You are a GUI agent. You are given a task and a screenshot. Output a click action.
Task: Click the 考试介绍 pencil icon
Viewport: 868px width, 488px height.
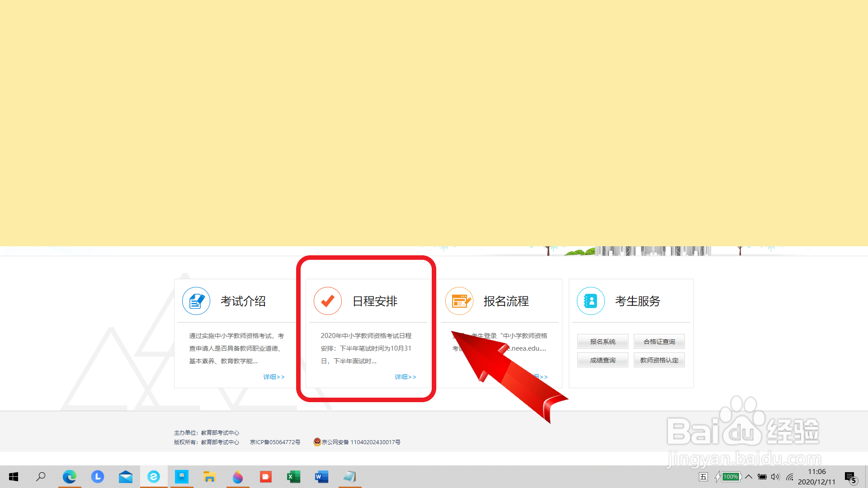pos(196,301)
